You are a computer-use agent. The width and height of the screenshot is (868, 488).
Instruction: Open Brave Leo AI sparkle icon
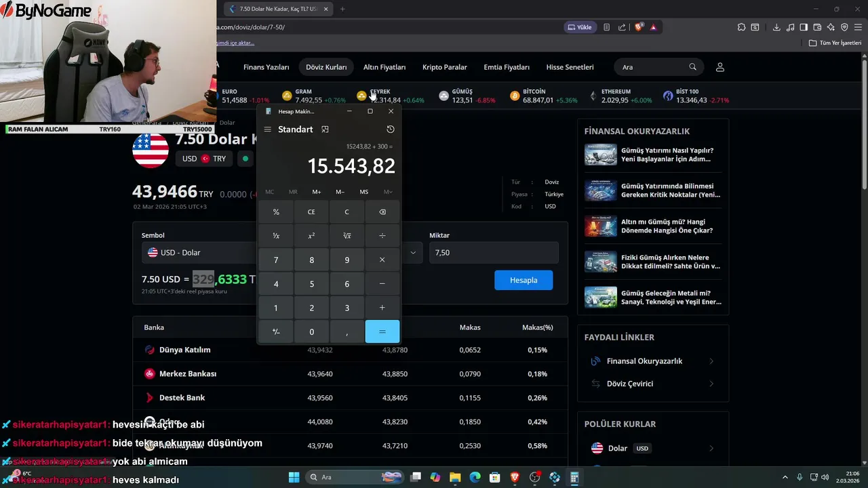831,27
